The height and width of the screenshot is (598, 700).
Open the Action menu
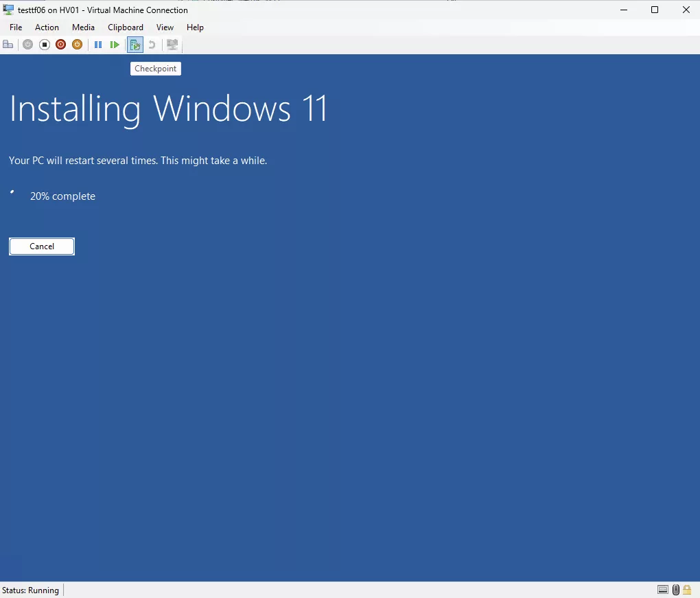tap(47, 27)
